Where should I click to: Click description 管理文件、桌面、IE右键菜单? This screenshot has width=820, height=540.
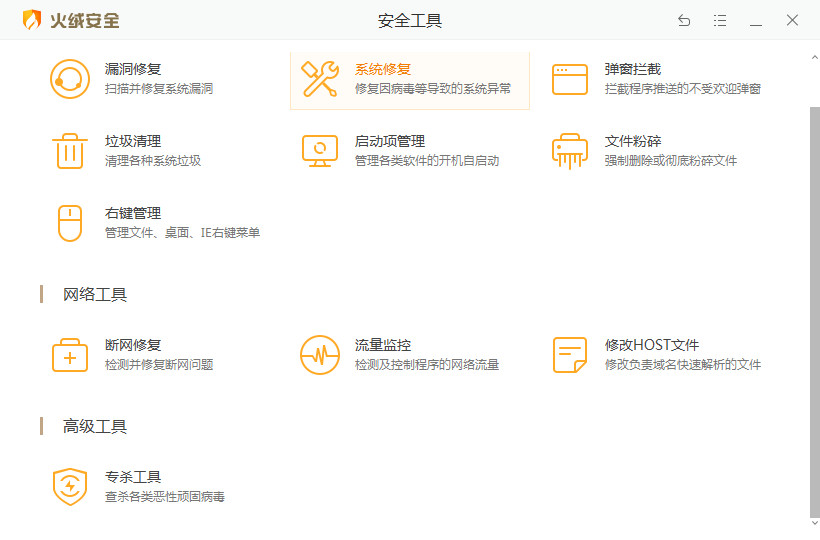click(183, 233)
